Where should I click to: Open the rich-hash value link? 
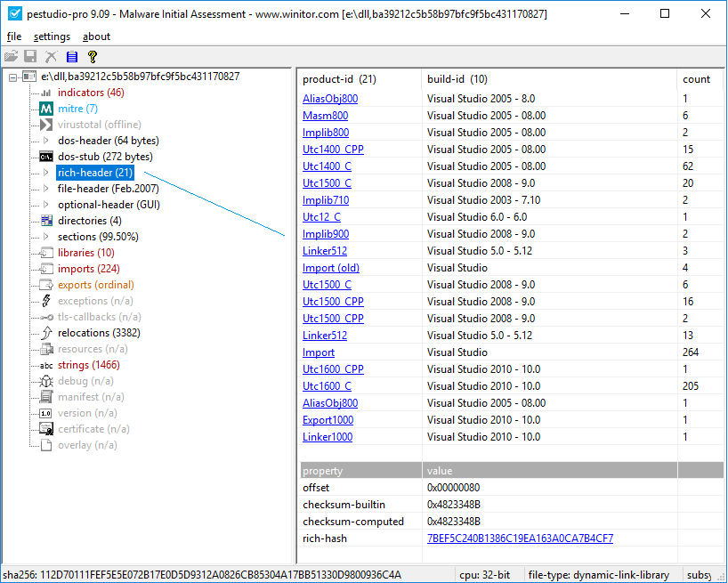click(520, 538)
